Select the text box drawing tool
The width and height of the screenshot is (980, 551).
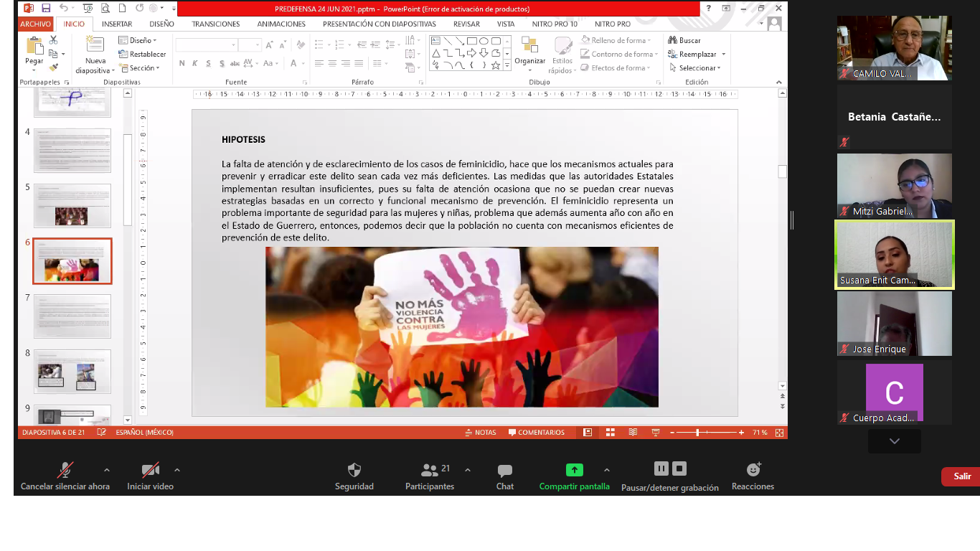(x=436, y=40)
